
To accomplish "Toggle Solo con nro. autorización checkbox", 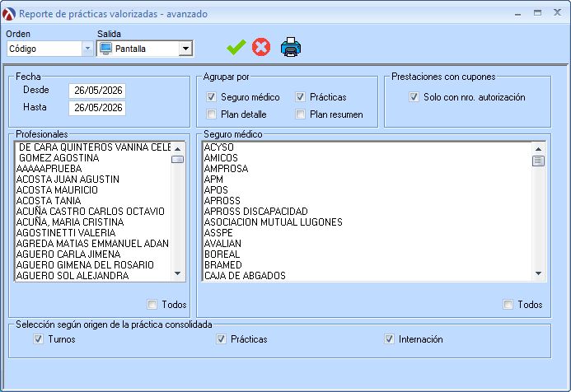I will click(x=414, y=97).
